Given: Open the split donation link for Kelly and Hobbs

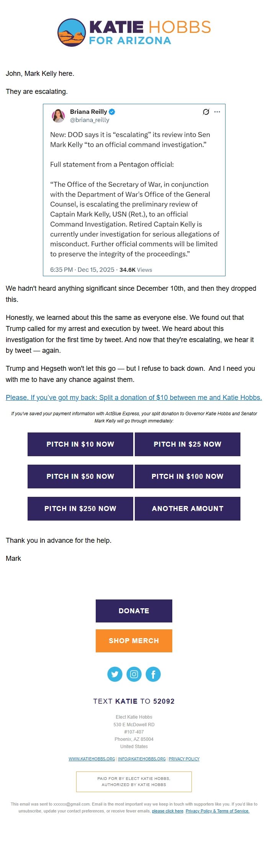Looking at the screenshot, I should coord(134,397).
